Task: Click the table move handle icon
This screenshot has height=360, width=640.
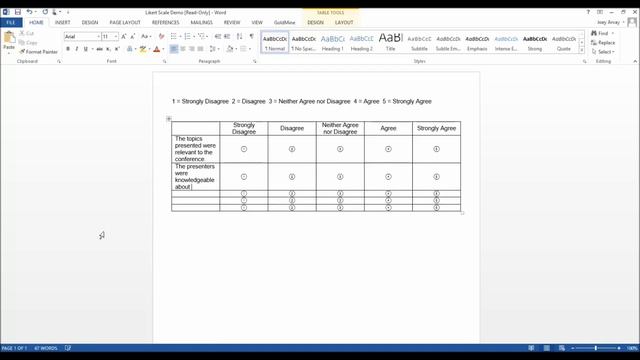Action: (169, 119)
